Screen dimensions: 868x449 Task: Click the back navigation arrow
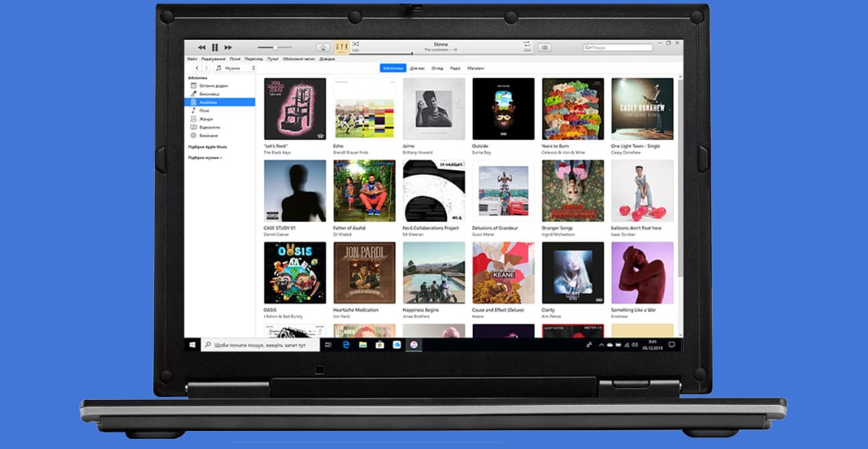(197, 68)
